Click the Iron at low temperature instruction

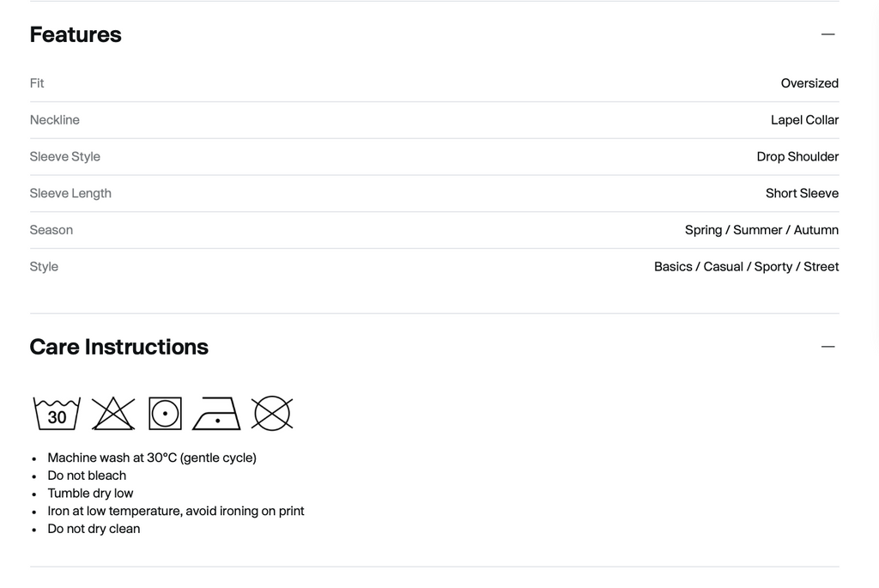point(176,512)
